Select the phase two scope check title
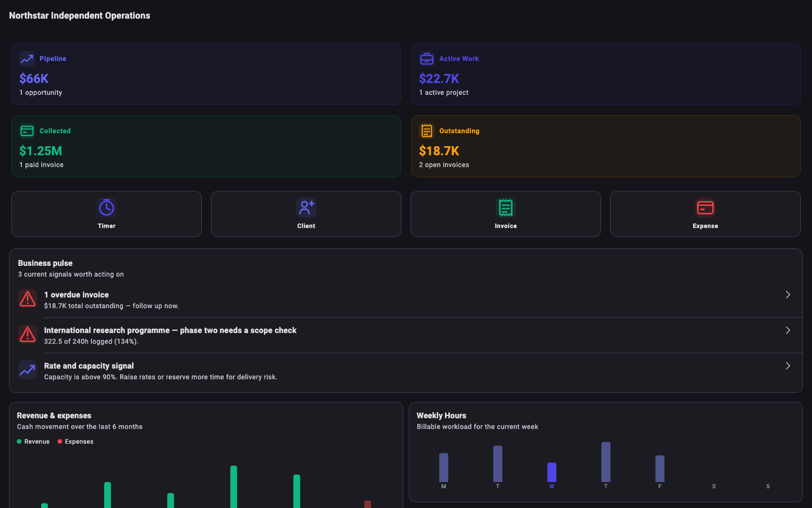Viewport: 812px width, 508px height. (170, 330)
